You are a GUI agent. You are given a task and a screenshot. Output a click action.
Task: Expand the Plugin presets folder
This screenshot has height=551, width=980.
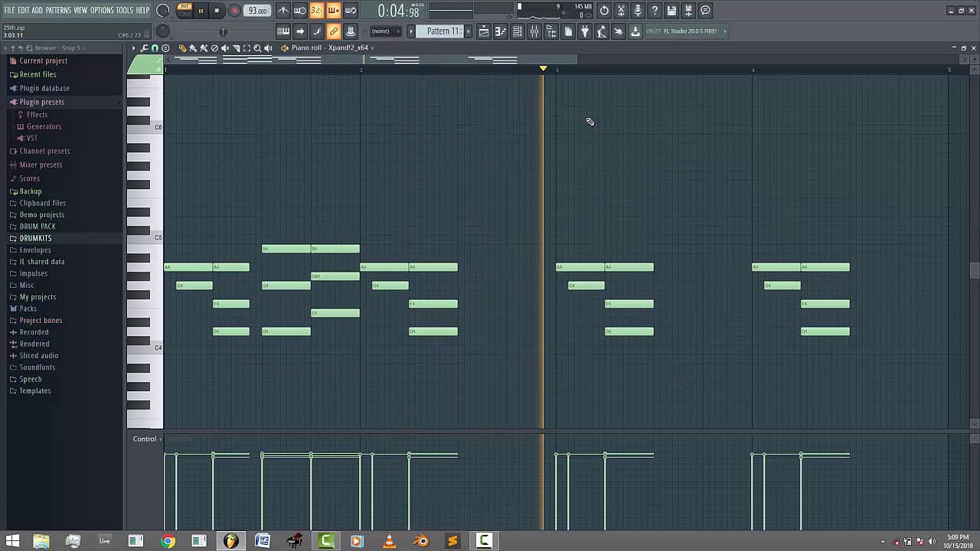click(42, 102)
